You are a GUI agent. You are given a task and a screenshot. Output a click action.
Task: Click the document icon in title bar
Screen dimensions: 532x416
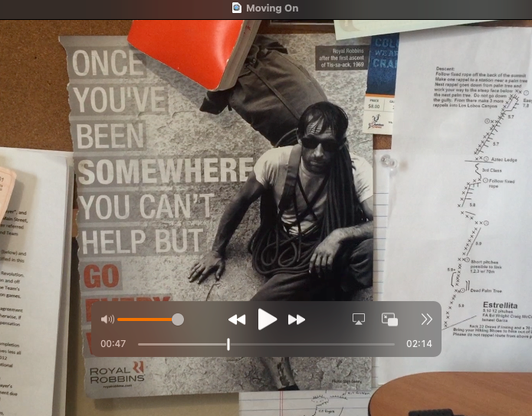[236, 8]
